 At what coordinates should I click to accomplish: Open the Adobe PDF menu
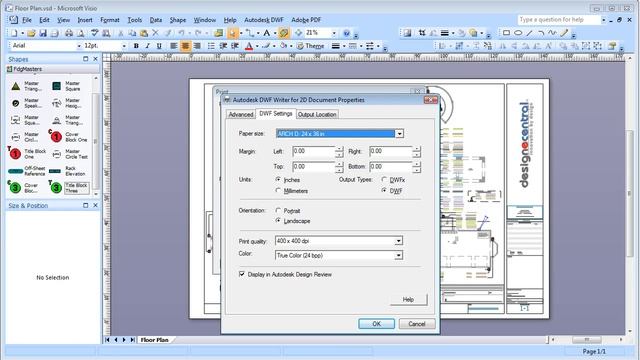click(x=306, y=20)
